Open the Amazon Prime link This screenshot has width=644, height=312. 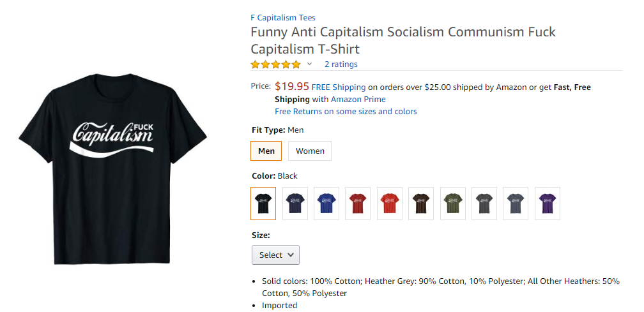pos(358,100)
